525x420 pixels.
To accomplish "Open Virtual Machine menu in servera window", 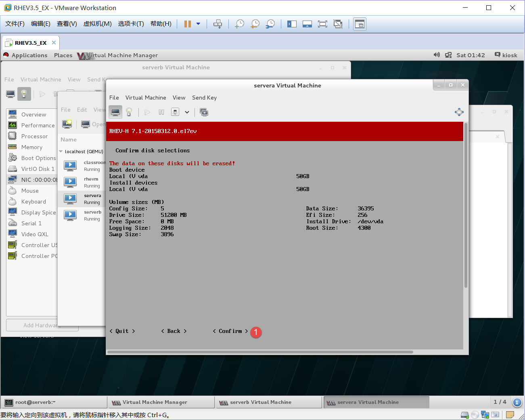I will tap(146, 98).
